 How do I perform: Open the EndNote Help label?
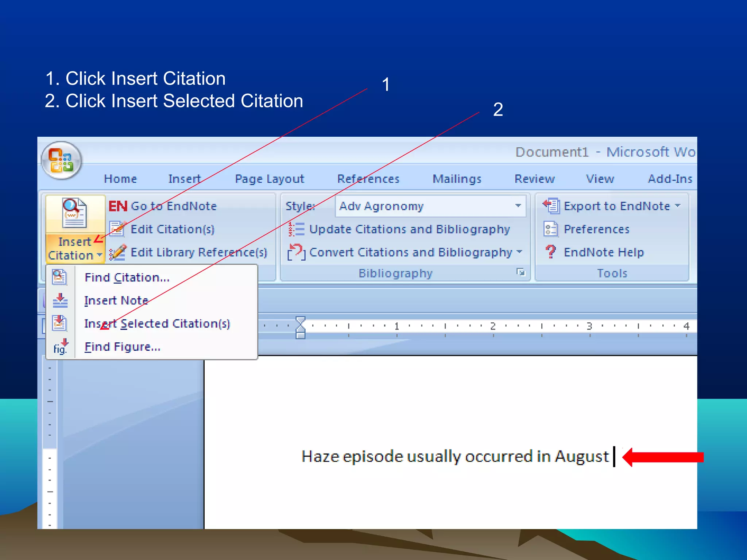[604, 252]
